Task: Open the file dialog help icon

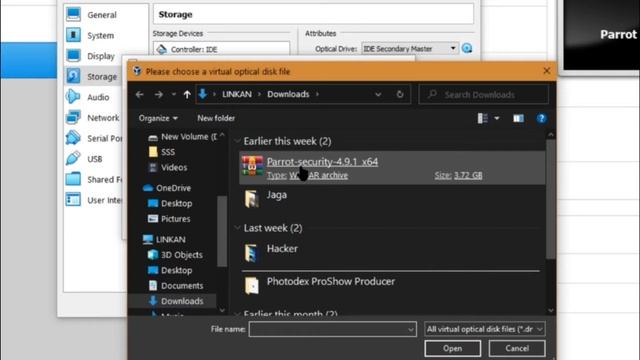Action: click(x=541, y=118)
